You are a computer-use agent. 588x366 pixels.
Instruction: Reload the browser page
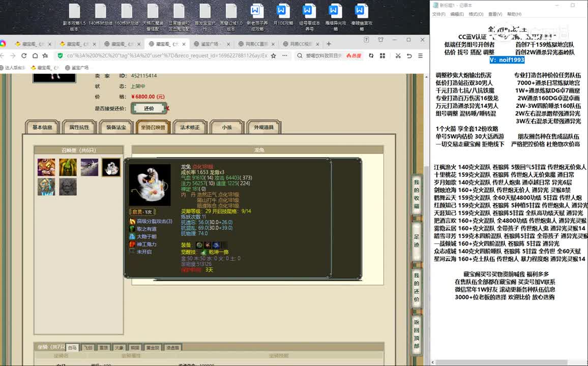pyautogui.click(x=24, y=56)
